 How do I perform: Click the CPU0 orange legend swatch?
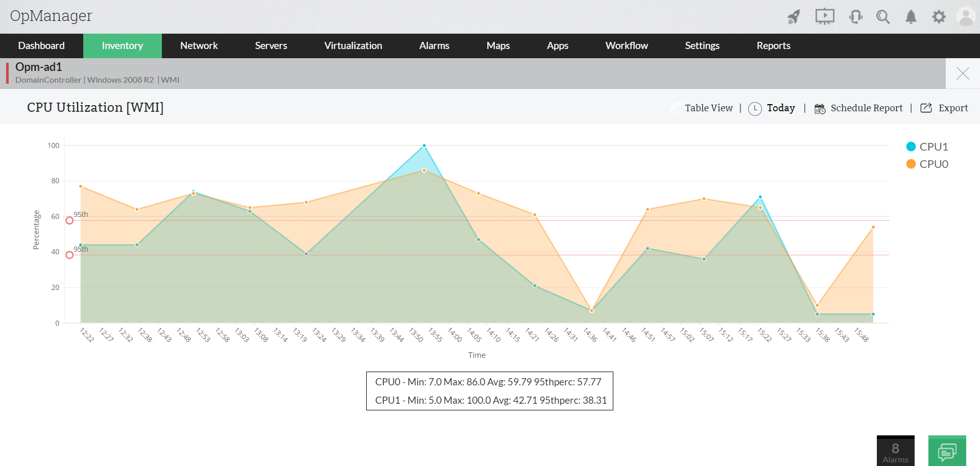(x=911, y=164)
